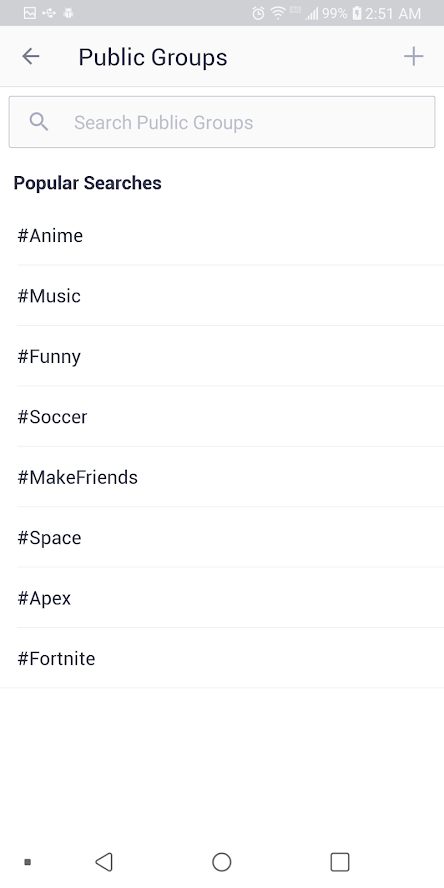Choose the #Space hashtag
Viewport: 444px width, 888px height.
click(222, 537)
